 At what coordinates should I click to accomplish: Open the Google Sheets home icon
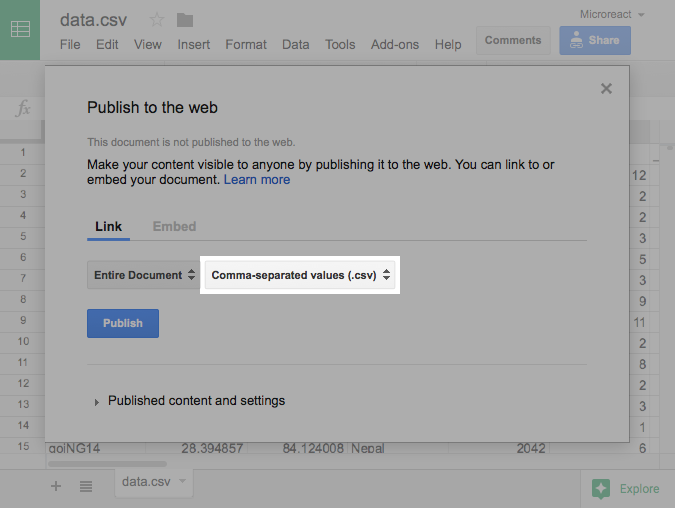(x=20, y=29)
